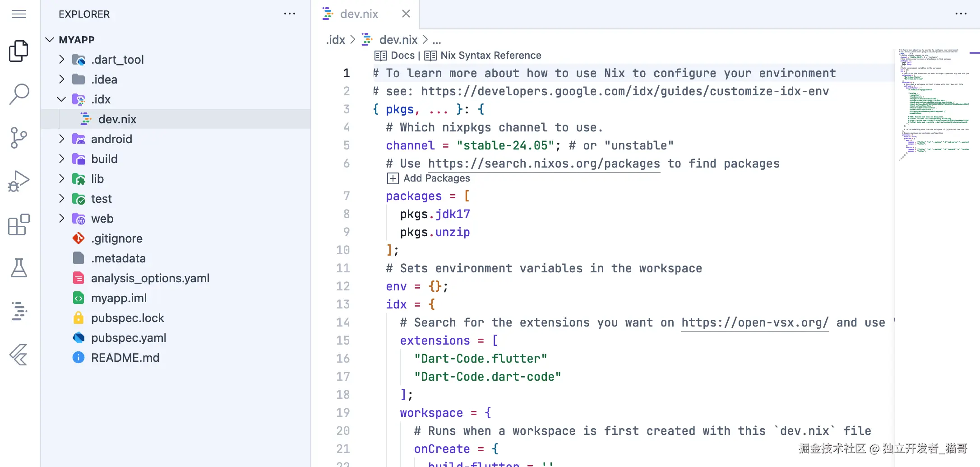Close the dev.nix editor tab
Image resolution: width=980 pixels, height=467 pixels.
406,14
